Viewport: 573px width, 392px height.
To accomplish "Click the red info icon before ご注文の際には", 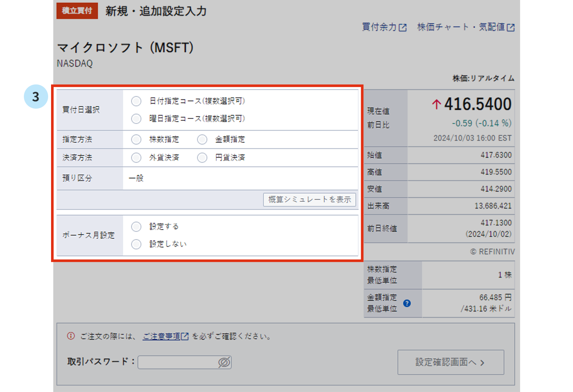I will 71,336.
